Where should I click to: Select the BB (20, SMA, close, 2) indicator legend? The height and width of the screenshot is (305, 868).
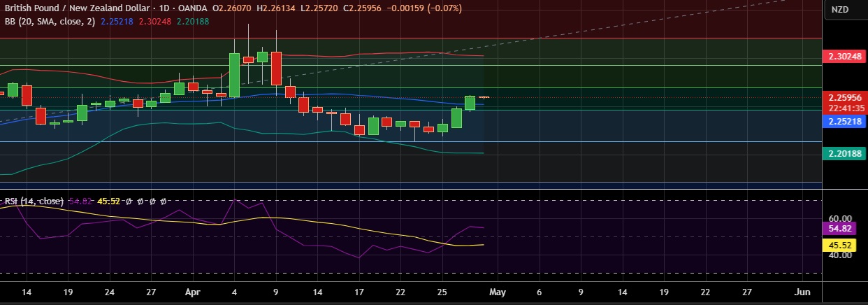[x=49, y=22]
